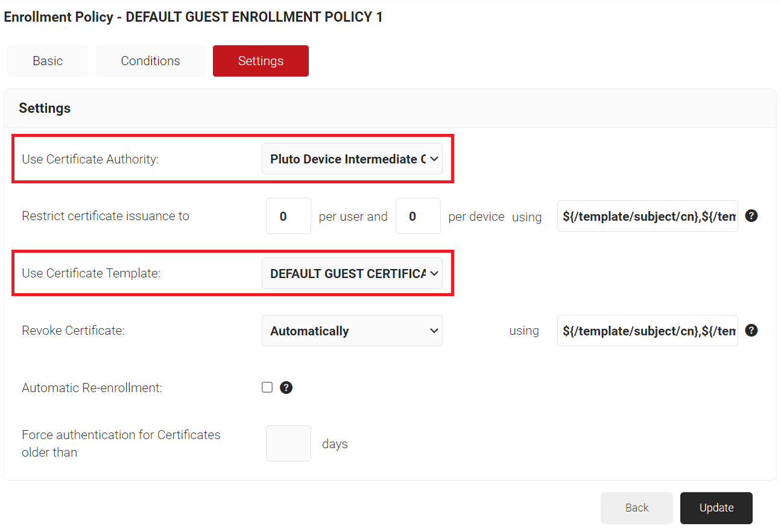The image size is (781, 532).
Task: Open the Automatic Re-enrollment help tooltip icon
Action: [x=286, y=388]
